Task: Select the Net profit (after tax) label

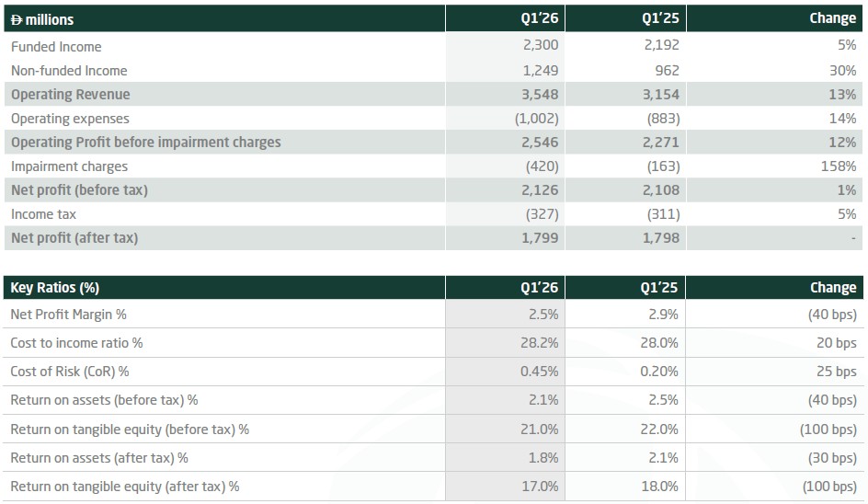Action: pyautogui.click(x=74, y=238)
